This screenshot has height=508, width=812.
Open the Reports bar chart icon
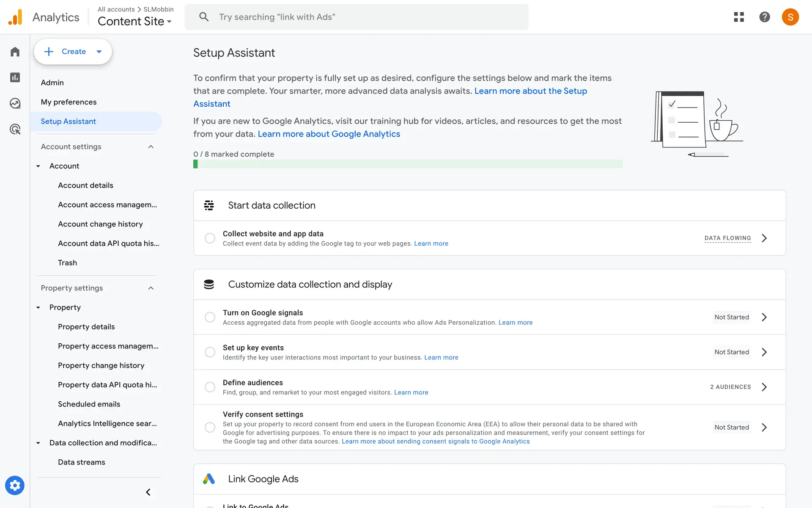[x=15, y=77]
